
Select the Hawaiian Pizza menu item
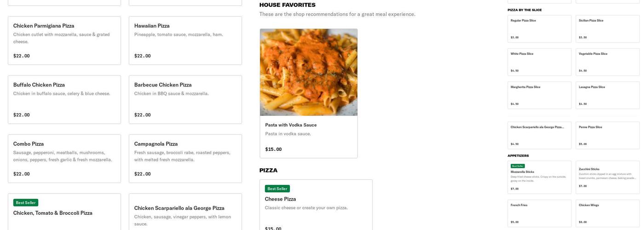[x=185, y=40]
